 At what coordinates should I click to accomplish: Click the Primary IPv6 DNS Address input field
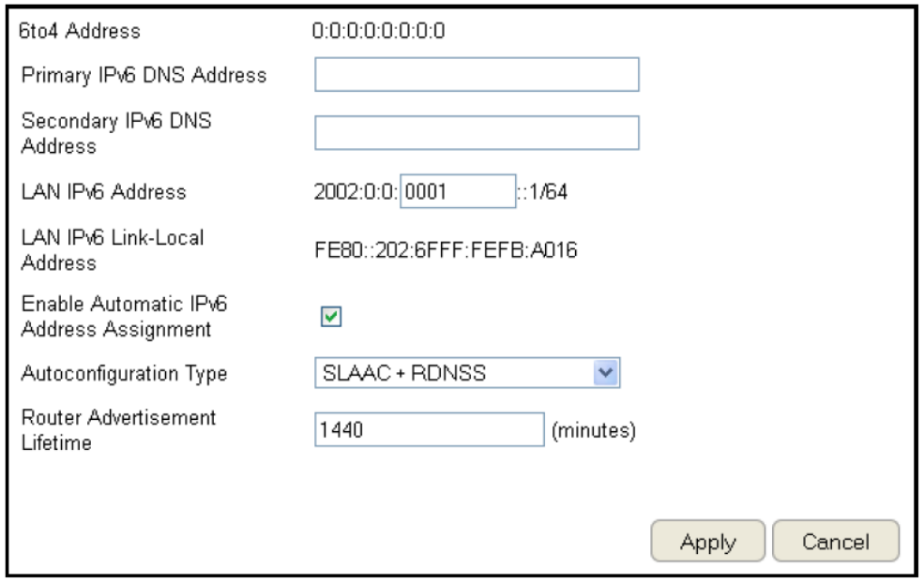tap(477, 75)
